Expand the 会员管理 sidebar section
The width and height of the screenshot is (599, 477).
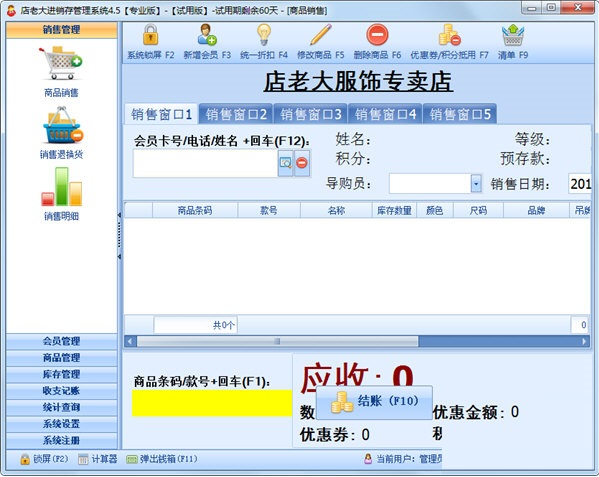[62, 341]
